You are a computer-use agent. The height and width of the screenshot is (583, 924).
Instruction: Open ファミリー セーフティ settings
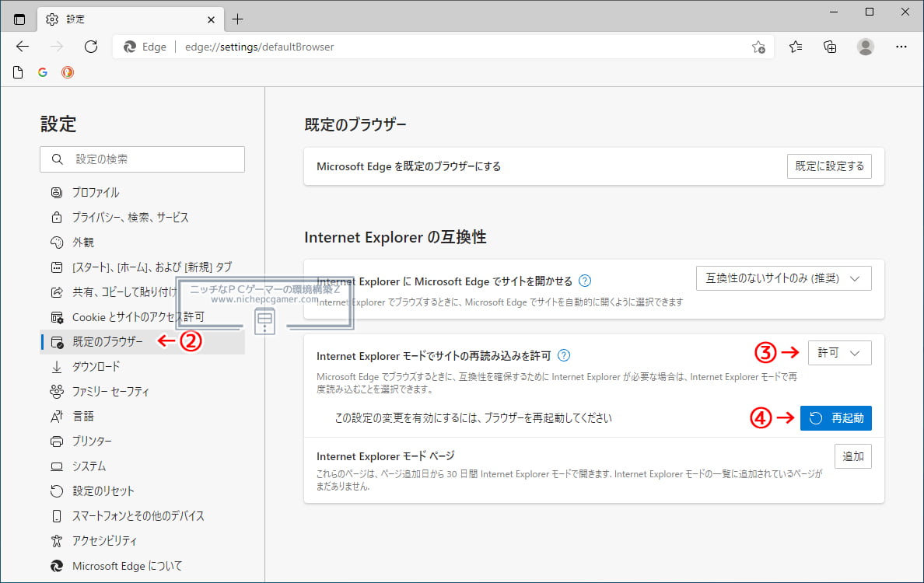pos(142,391)
